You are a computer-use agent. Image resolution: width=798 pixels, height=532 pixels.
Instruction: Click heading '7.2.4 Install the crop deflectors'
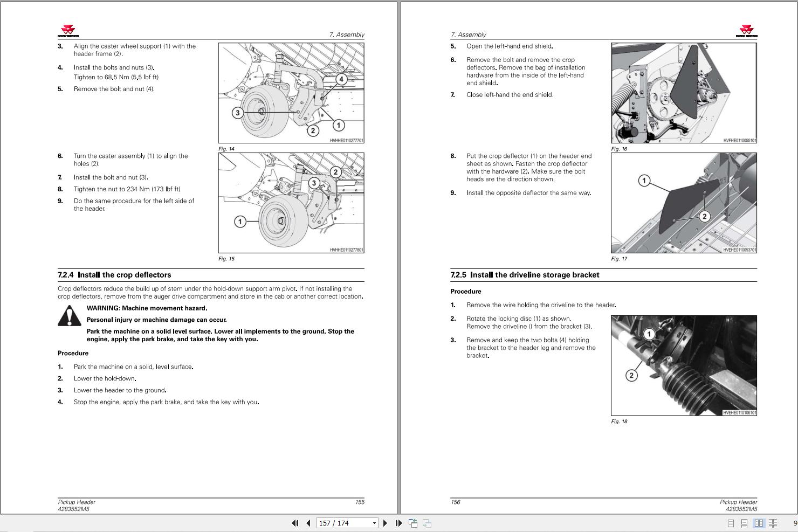pos(114,275)
